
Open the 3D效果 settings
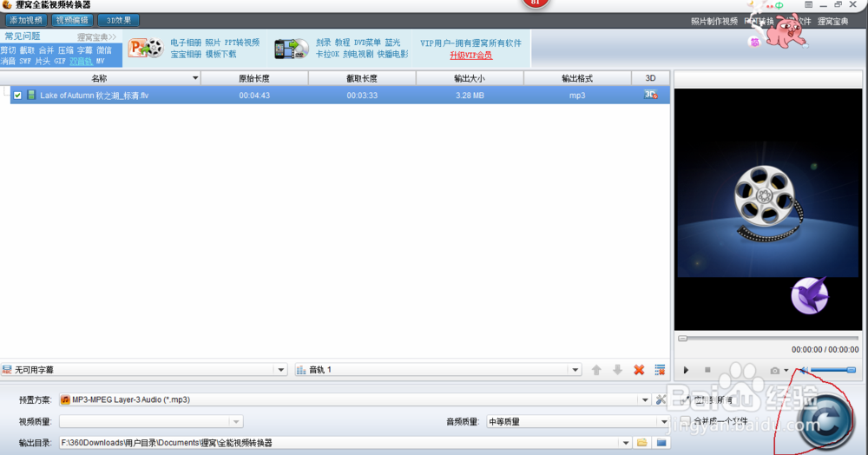118,21
